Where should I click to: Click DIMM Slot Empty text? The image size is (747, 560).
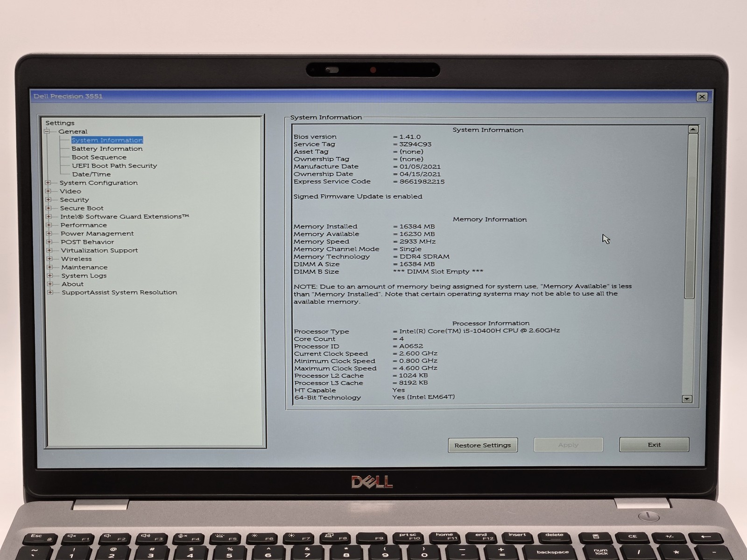click(x=438, y=271)
